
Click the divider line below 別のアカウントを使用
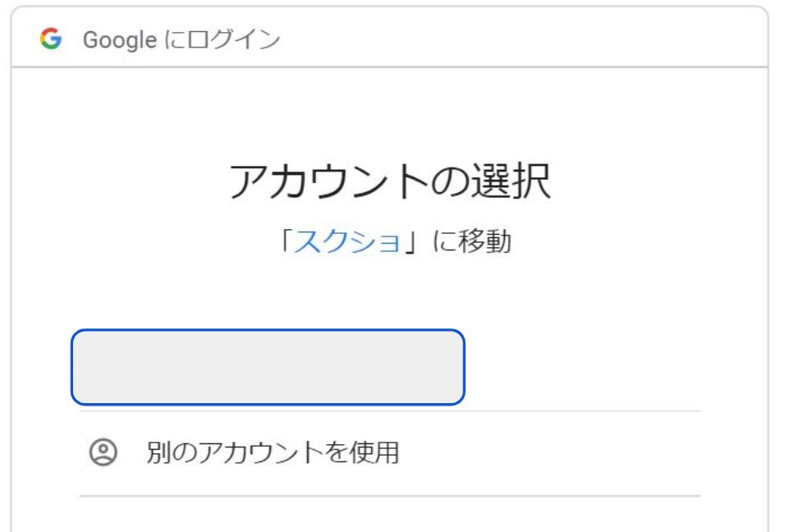(389, 496)
